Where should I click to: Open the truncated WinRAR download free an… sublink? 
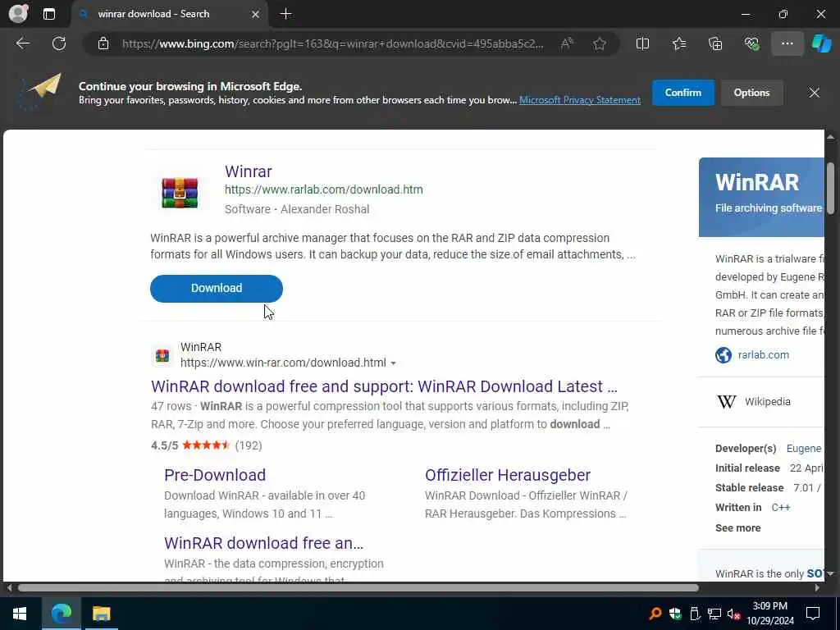pyautogui.click(x=263, y=543)
